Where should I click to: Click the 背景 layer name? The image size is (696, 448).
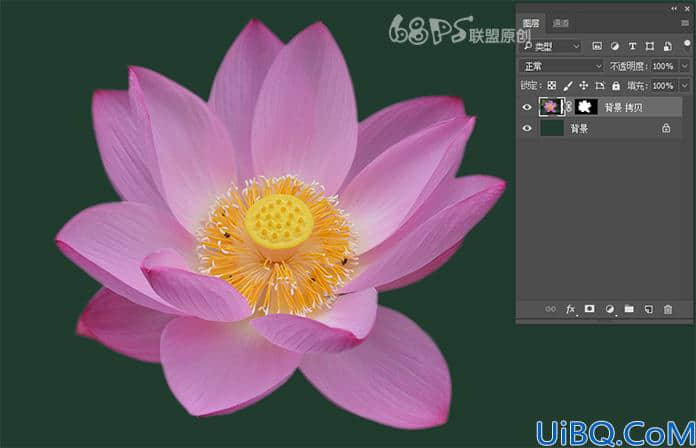click(x=579, y=129)
